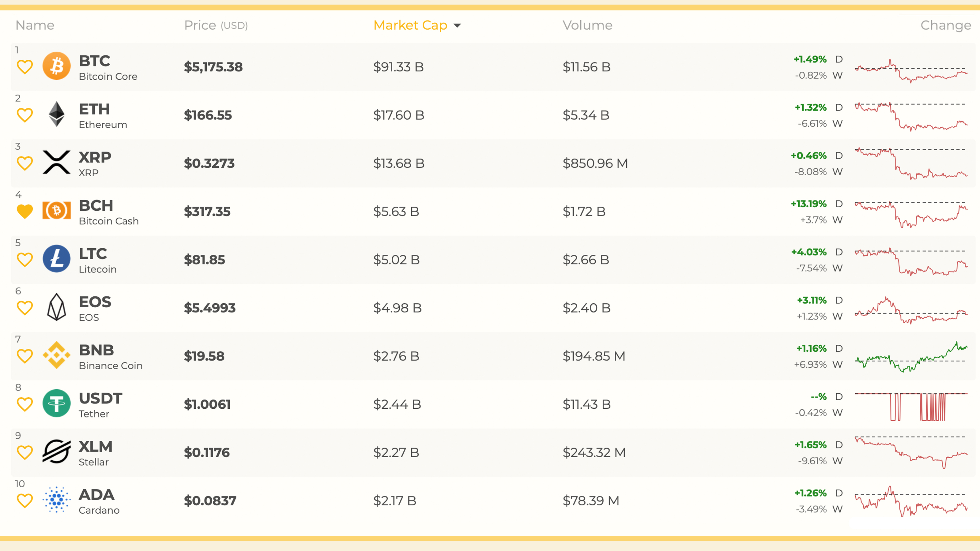Click the Litecoin blue logo icon

pos(56,259)
